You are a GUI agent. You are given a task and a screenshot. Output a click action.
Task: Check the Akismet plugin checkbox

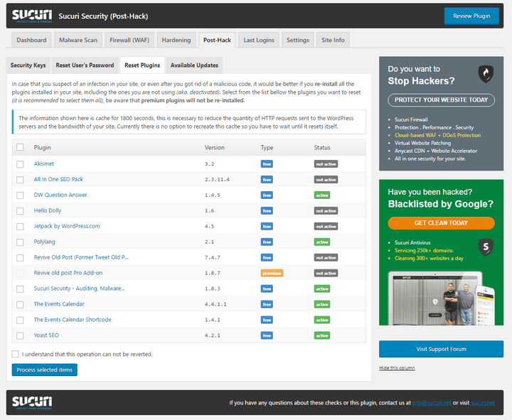[20, 164]
